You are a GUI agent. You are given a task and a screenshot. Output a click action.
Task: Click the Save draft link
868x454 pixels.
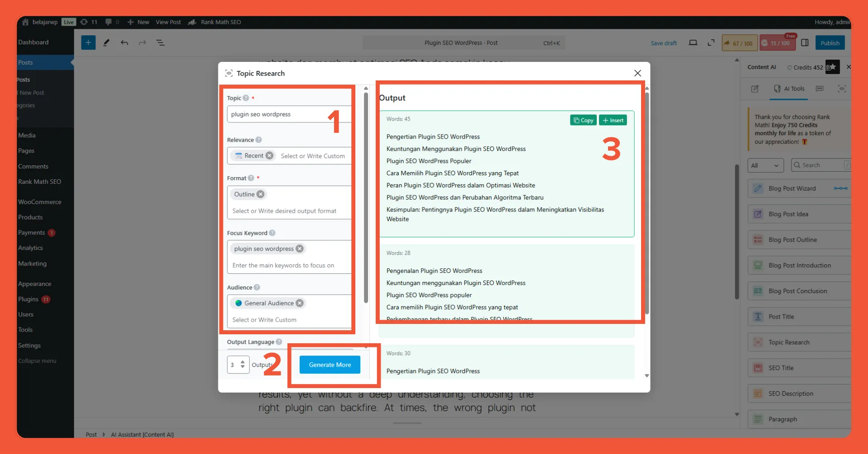[663, 43]
